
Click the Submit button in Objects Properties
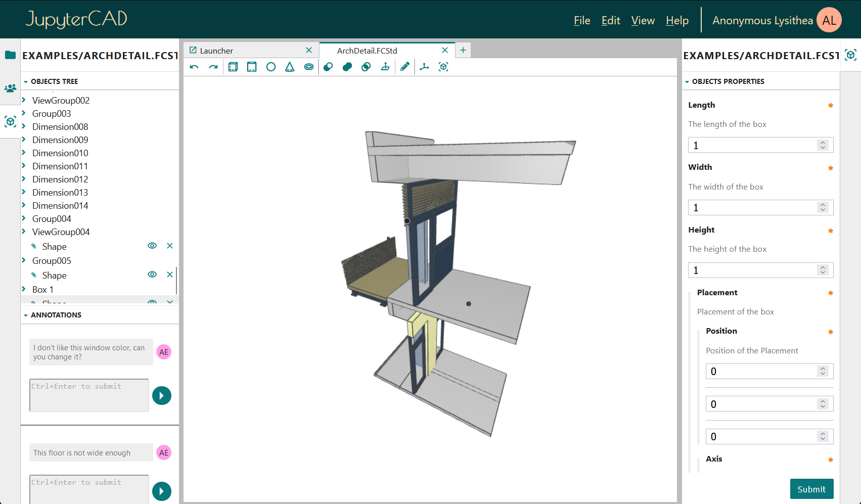[x=811, y=489]
